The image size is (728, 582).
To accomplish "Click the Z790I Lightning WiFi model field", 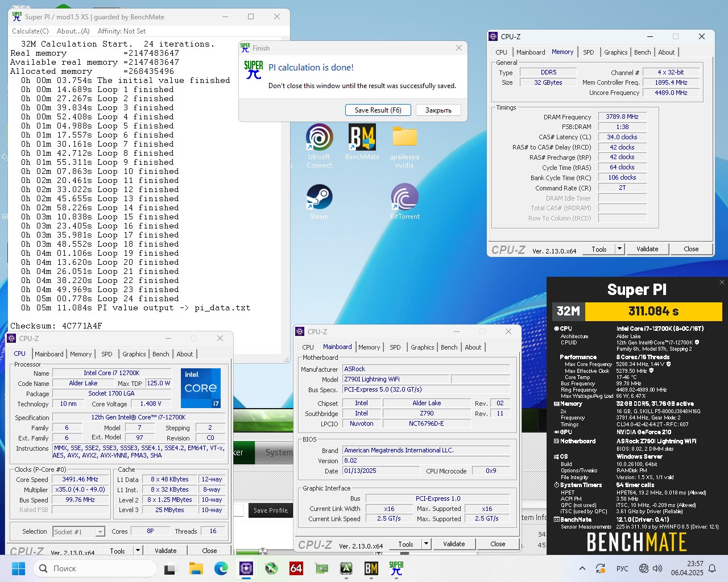I will pos(396,379).
